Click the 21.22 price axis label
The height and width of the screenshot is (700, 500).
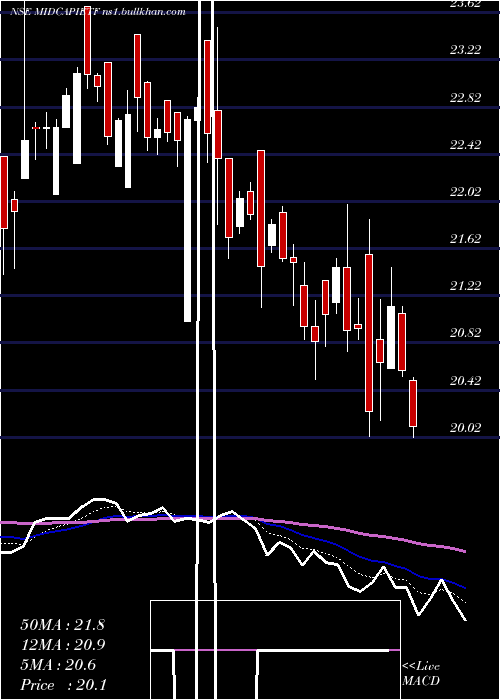pyautogui.click(x=465, y=285)
